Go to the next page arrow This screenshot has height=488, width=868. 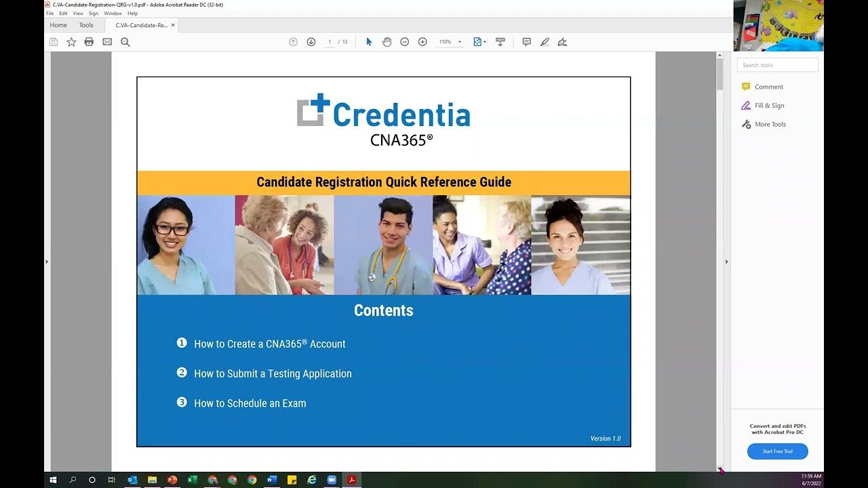(311, 42)
